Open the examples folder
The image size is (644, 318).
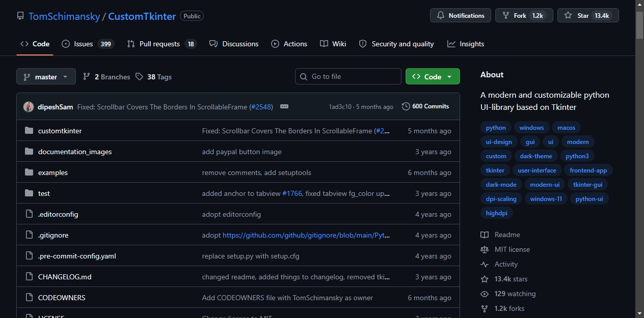pos(53,172)
